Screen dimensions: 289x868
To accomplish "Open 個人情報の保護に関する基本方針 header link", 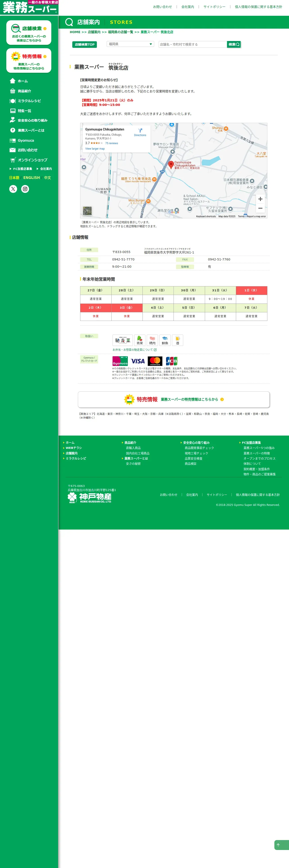I will 258,7.
